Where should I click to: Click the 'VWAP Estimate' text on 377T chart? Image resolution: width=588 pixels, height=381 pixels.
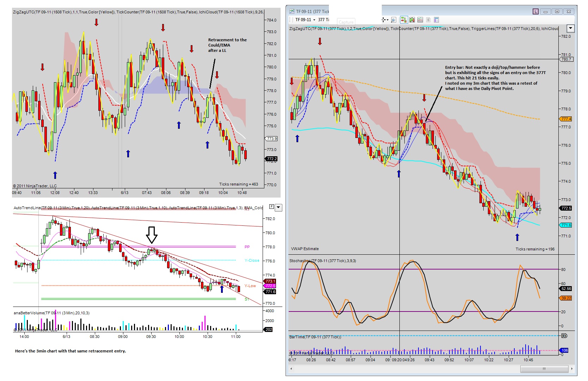point(305,249)
